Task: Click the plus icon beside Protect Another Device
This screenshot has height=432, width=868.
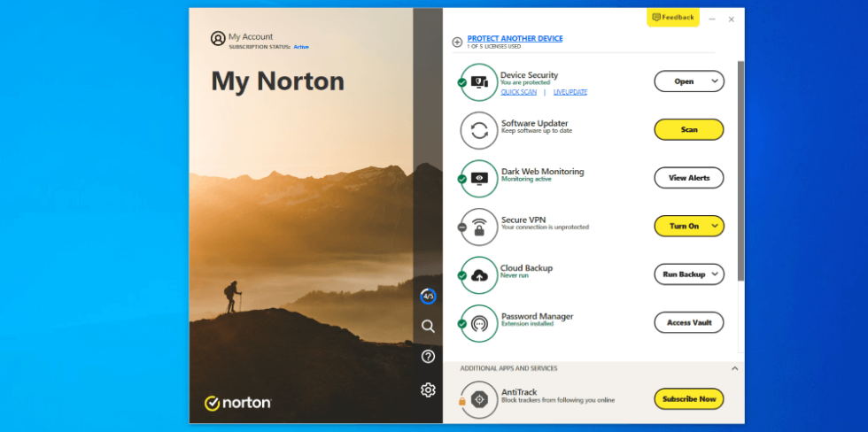Action: pos(457,42)
